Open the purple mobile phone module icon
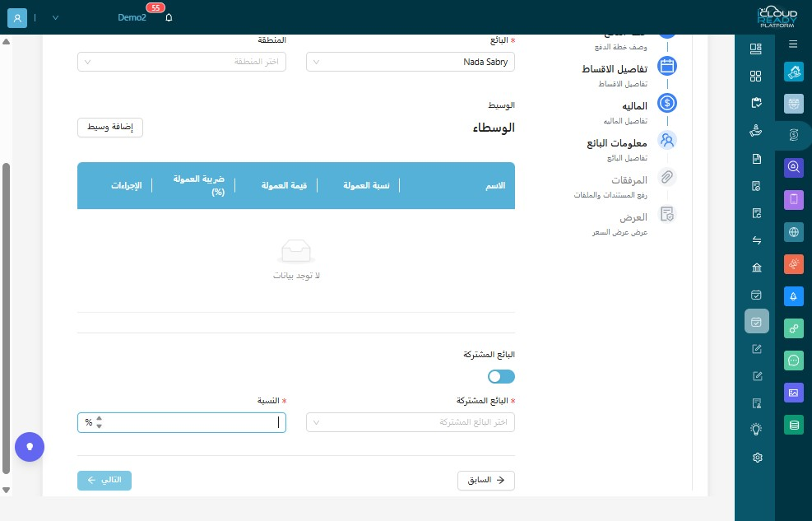Image resolution: width=812 pixels, height=521 pixels. pyautogui.click(x=793, y=199)
